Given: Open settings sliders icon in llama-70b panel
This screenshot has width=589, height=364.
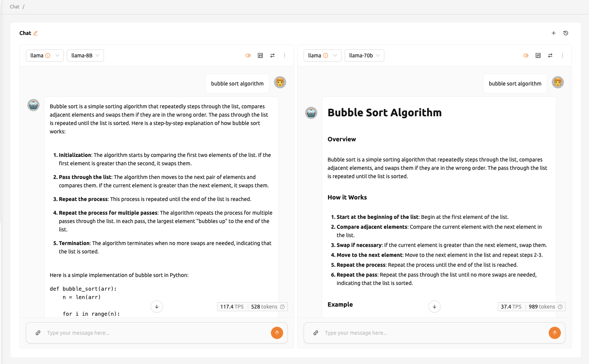Looking at the screenshot, I should pyautogui.click(x=538, y=55).
